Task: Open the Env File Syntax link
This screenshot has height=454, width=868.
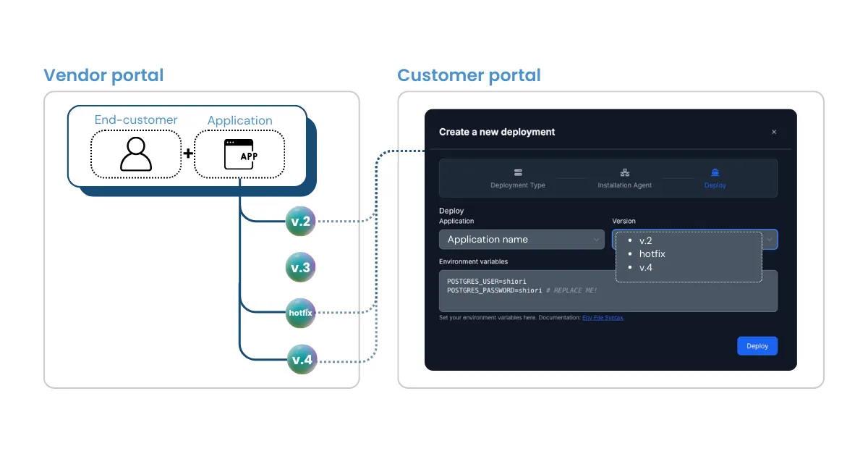Action: click(x=603, y=318)
